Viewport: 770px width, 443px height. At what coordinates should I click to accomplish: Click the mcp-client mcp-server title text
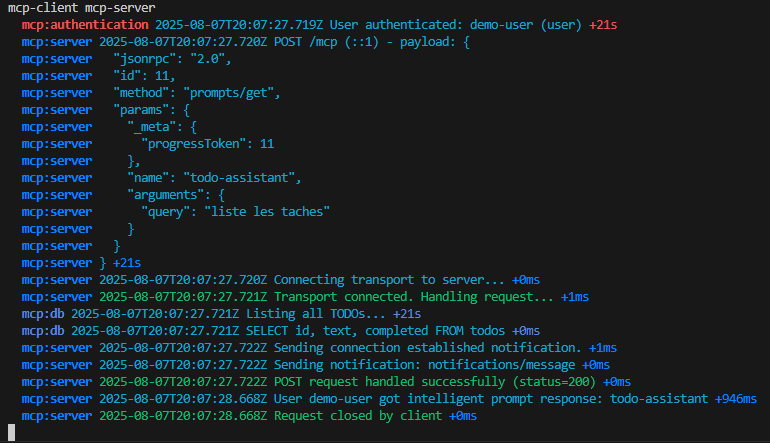pos(82,8)
